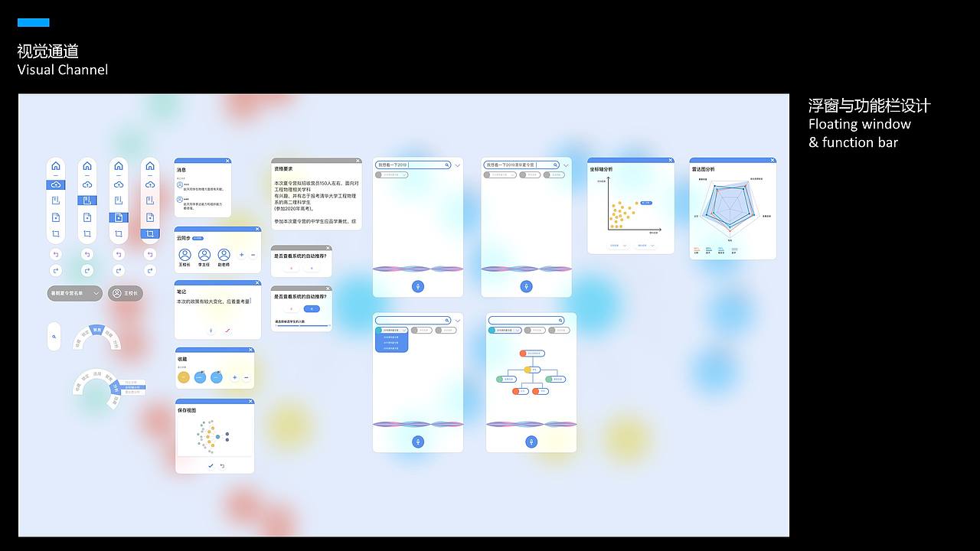This screenshot has width=980, height=551.
Task: Click redo arrow below cloud-highlighted toolbar
Action: 56,270
